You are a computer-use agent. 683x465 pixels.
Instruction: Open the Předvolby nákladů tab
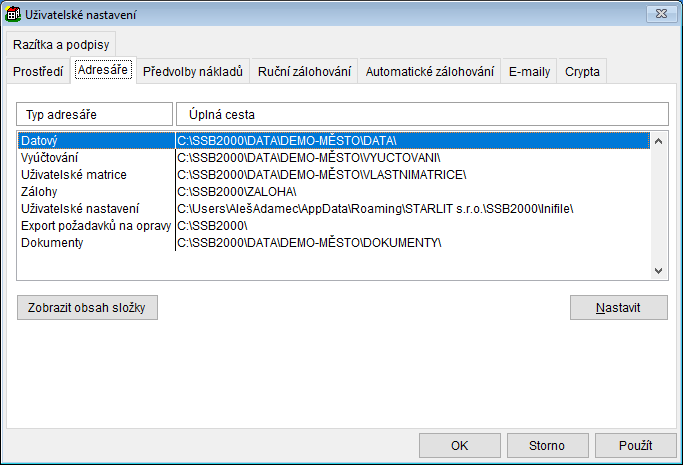coord(193,72)
